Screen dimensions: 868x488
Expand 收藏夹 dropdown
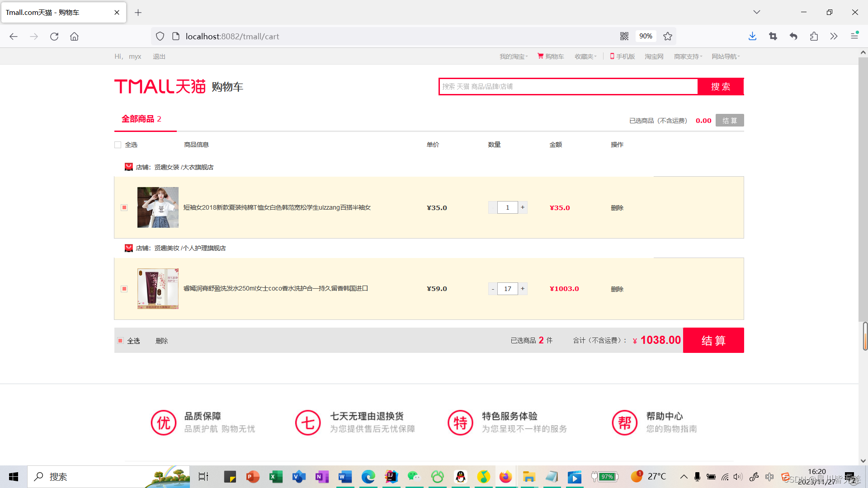[x=585, y=56]
